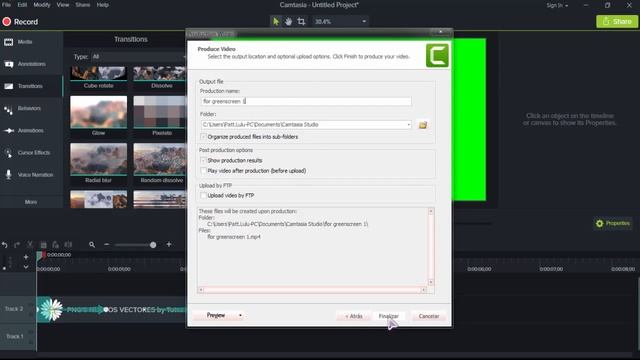Open the View menu
The height and width of the screenshot is (360, 640).
(x=63, y=5)
